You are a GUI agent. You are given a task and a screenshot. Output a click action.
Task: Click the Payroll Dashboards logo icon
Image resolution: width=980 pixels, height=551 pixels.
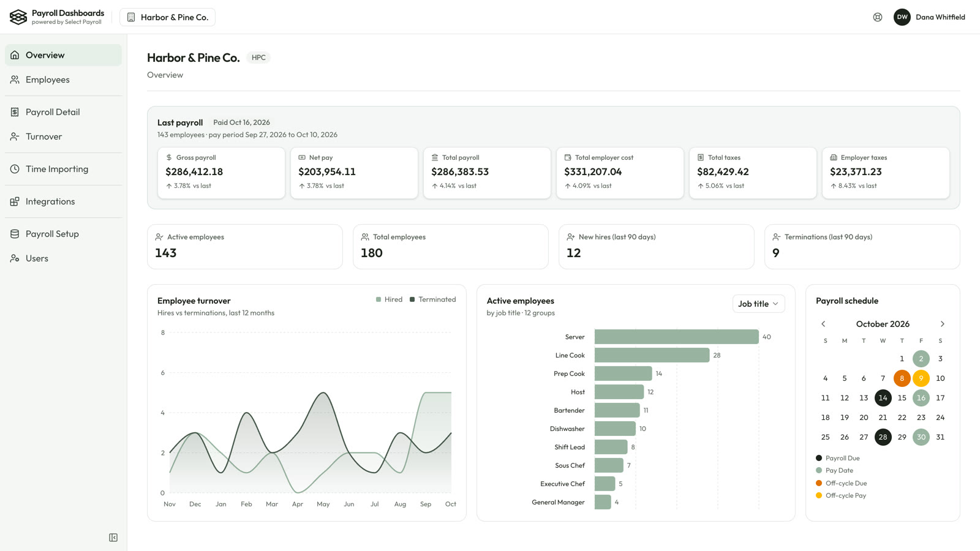18,17
